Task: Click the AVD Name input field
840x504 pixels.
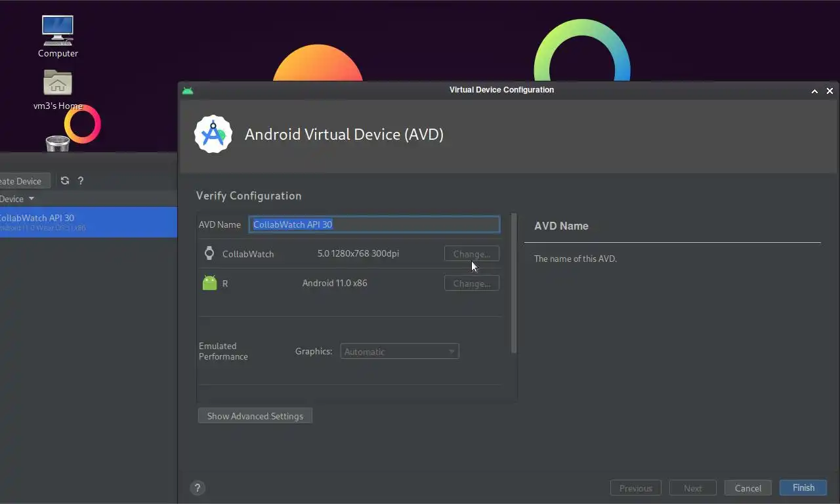Action: pyautogui.click(x=374, y=224)
